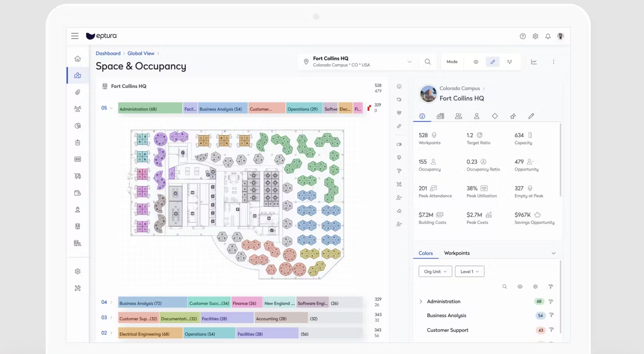Select the groups tab icon in panel
The width and height of the screenshot is (644, 354).
click(458, 116)
